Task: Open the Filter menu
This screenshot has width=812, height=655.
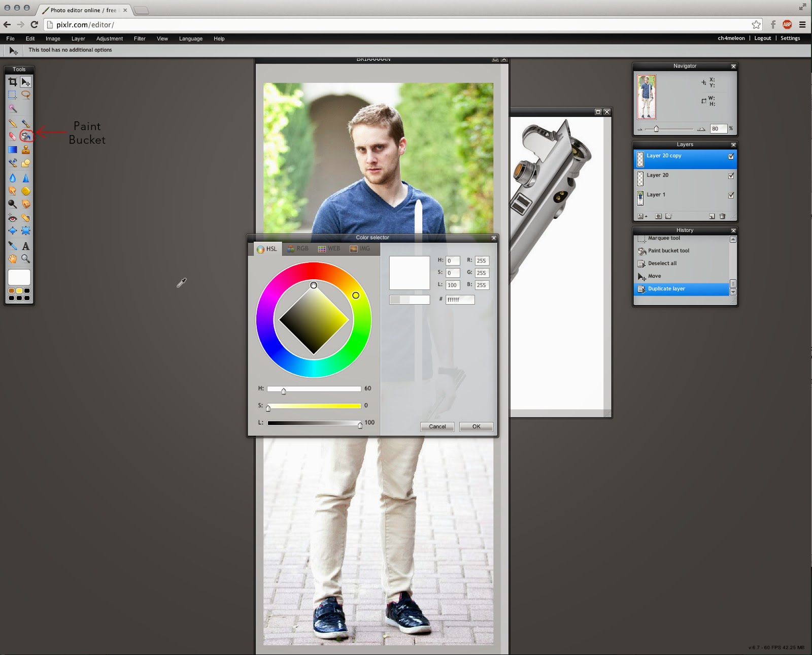Action: (140, 39)
